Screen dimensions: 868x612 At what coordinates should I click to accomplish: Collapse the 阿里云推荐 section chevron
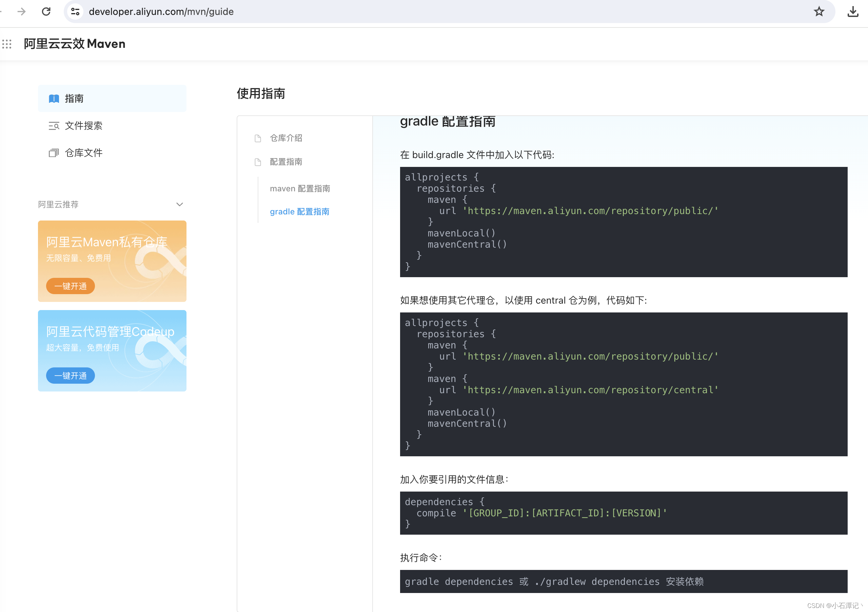pos(180,205)
